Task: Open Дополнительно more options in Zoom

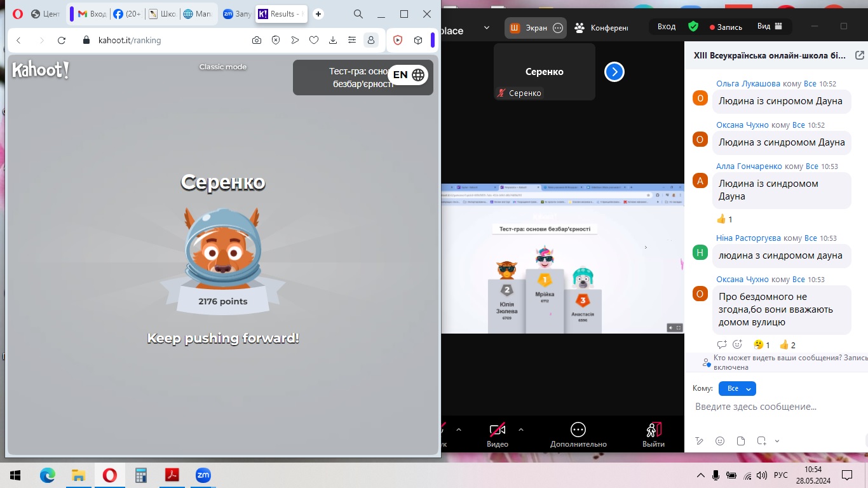Action: click(578, 435)
